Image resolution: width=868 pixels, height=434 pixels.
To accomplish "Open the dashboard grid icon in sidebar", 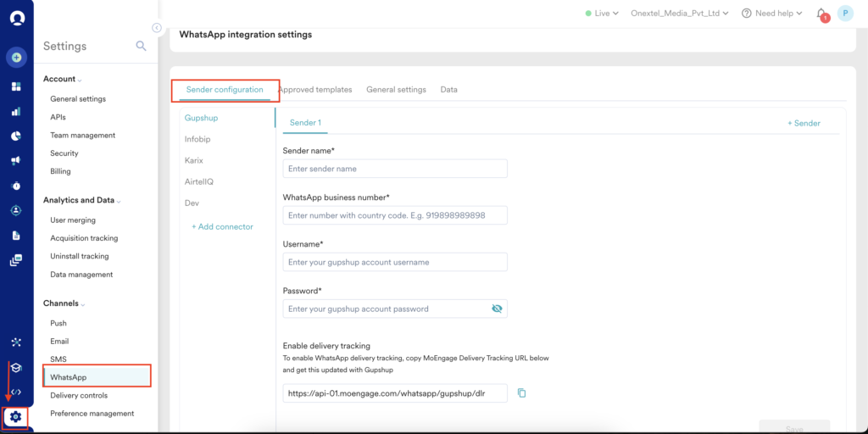I will [x=16, y=86].
